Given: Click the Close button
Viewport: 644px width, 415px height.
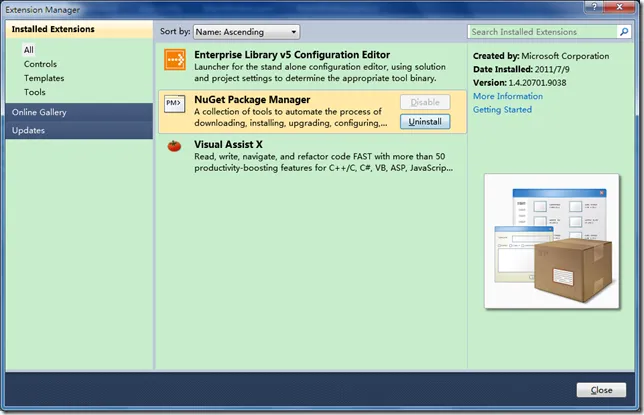Looking at the screenshot, I should tap(601, 390).
